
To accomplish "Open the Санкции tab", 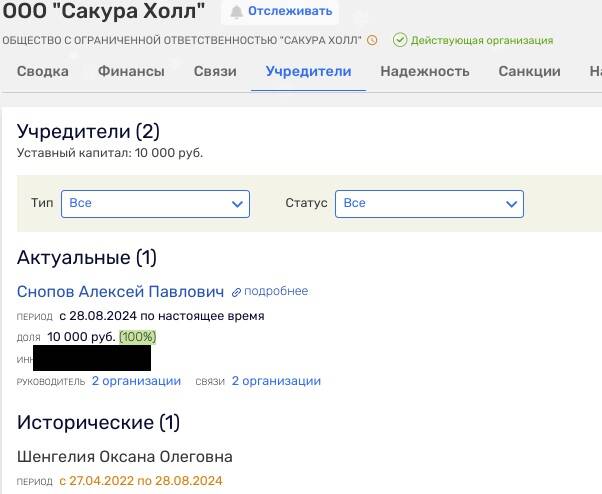I will pyautogui.click(x=530, y=72).
